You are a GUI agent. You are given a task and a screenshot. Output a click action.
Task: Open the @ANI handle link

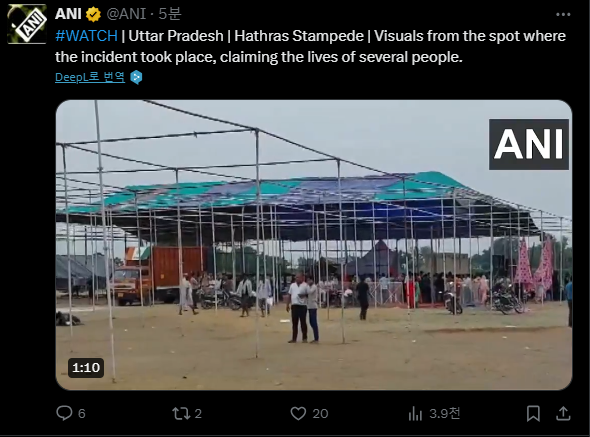tap(126, 14)
